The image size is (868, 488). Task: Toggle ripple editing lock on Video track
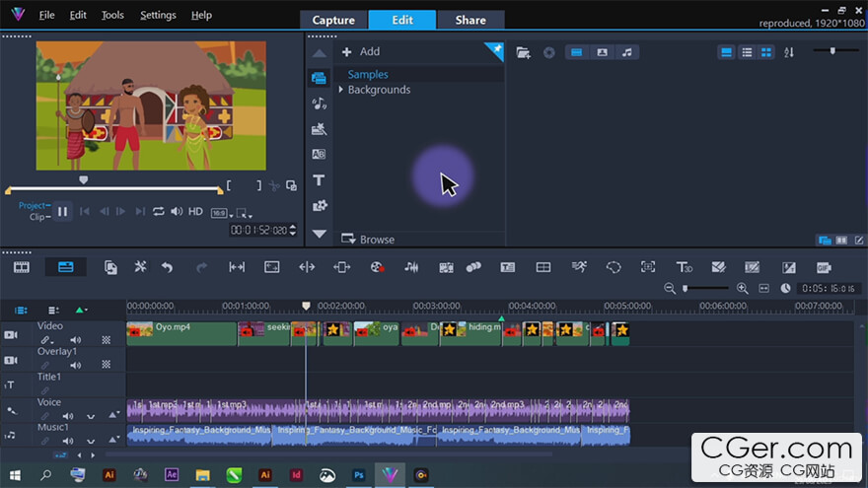point(46,340)
